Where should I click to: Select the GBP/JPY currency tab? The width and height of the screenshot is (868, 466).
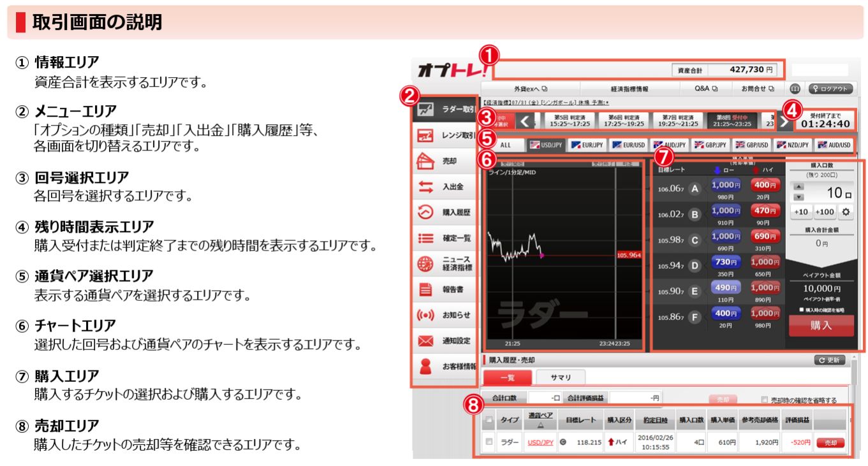pyautogui.click(x=710, y=145)
